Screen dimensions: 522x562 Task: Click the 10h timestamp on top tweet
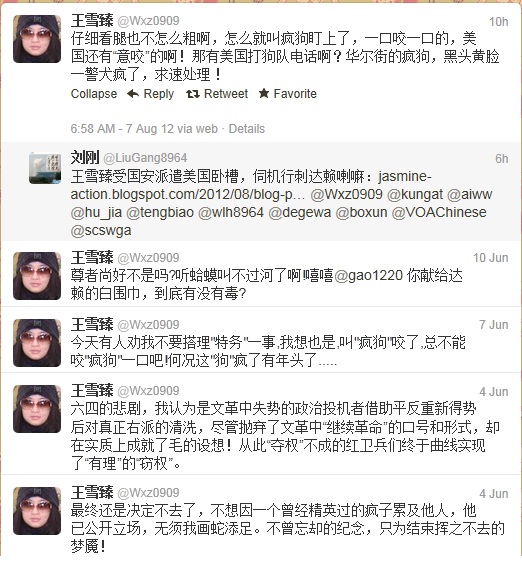499,22
